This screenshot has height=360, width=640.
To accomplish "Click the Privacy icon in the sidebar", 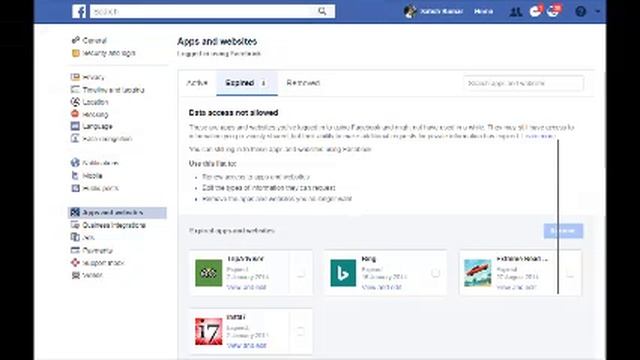I will [x=75, y=77].
